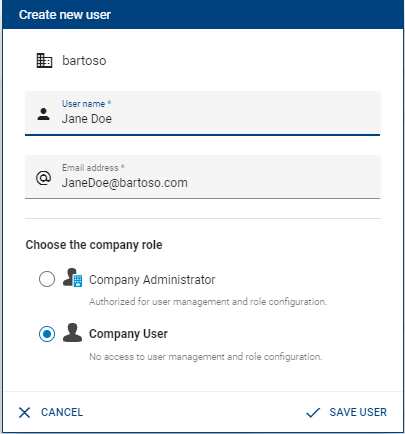Choose the Company Administrator label text

pos(152,280)
